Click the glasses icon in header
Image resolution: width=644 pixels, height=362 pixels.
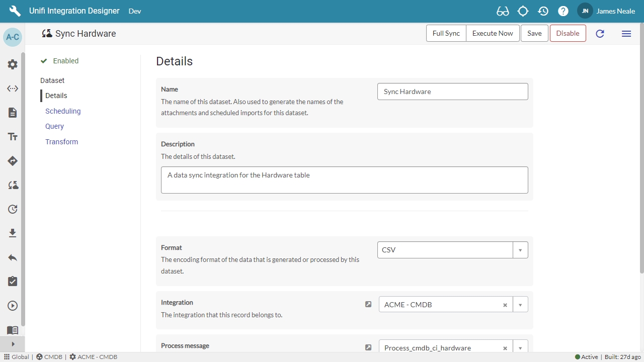coord(502,11)
